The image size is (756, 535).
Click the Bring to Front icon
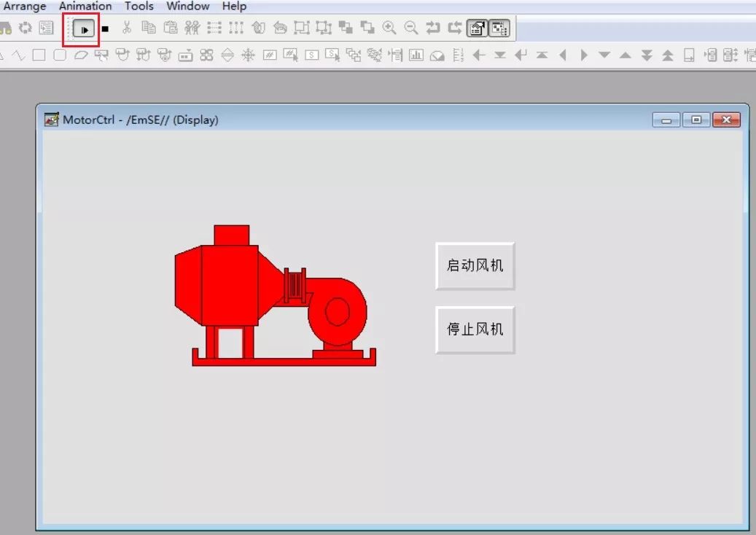346,28
